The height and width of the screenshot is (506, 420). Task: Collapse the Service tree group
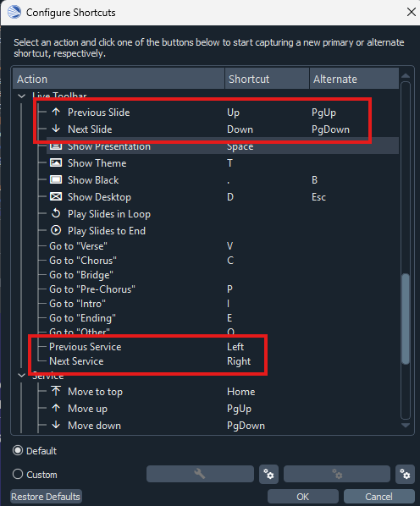[22, 376]
